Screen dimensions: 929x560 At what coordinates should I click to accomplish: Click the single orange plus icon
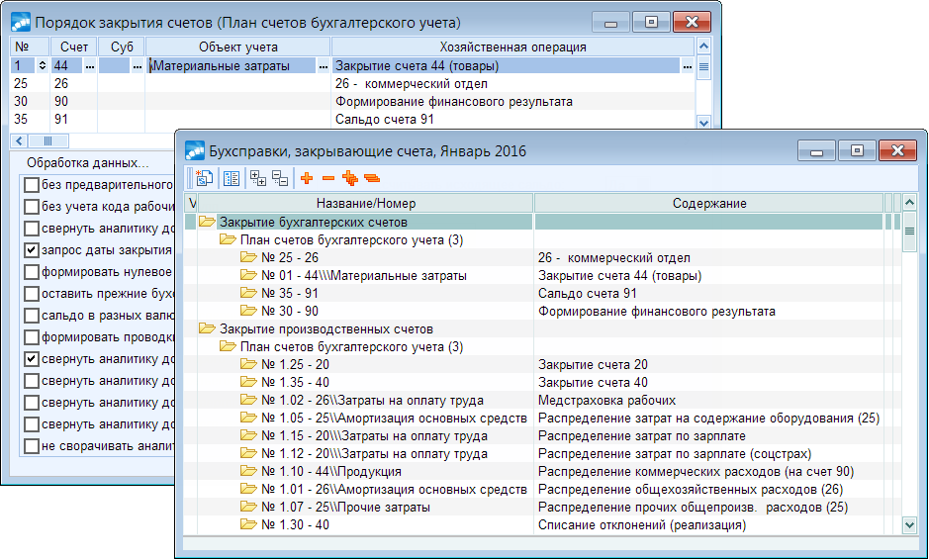[x=307, y=178]
